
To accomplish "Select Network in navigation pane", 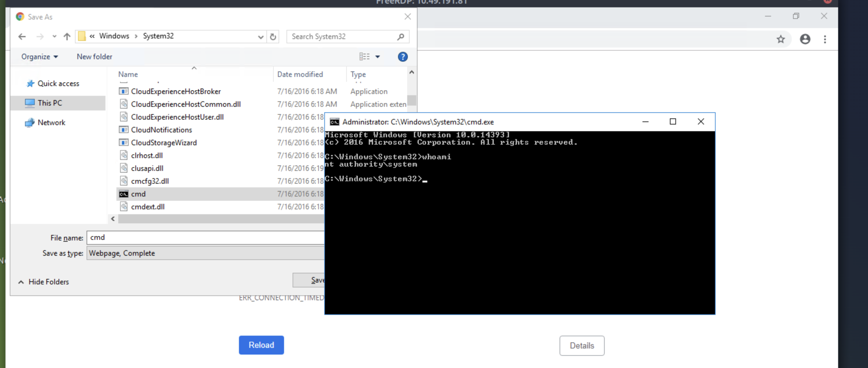I will (x=51, y=122).
